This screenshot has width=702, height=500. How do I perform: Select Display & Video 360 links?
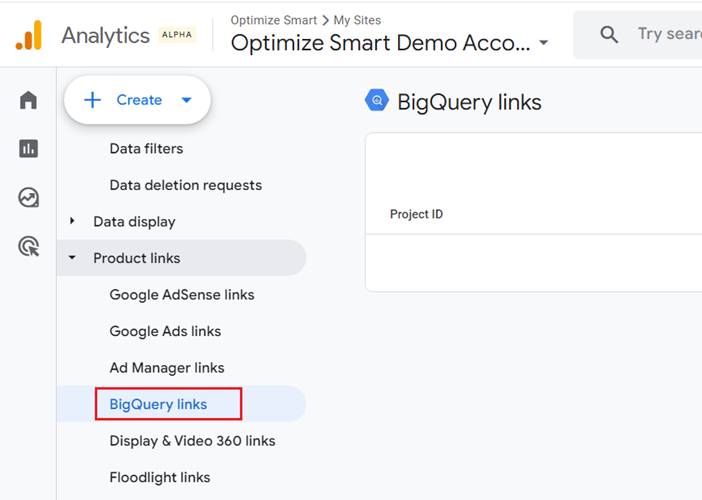click(192, 441)
